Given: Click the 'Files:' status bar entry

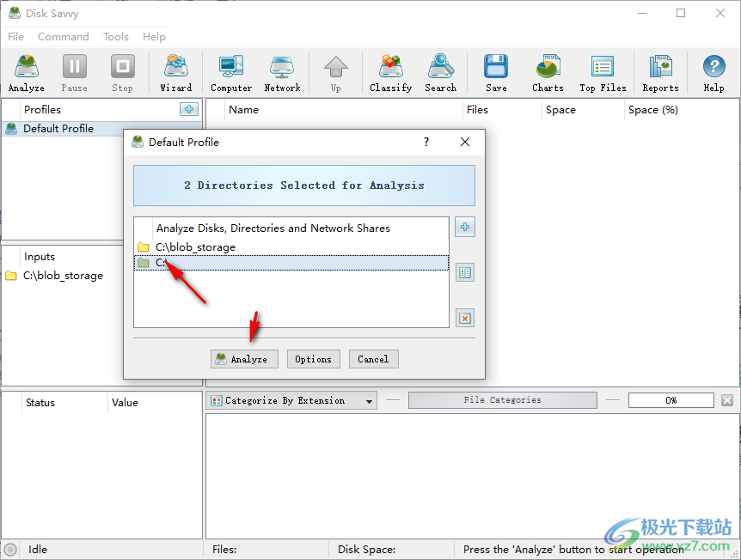Looking at the screenshot, I should (224, 549).
